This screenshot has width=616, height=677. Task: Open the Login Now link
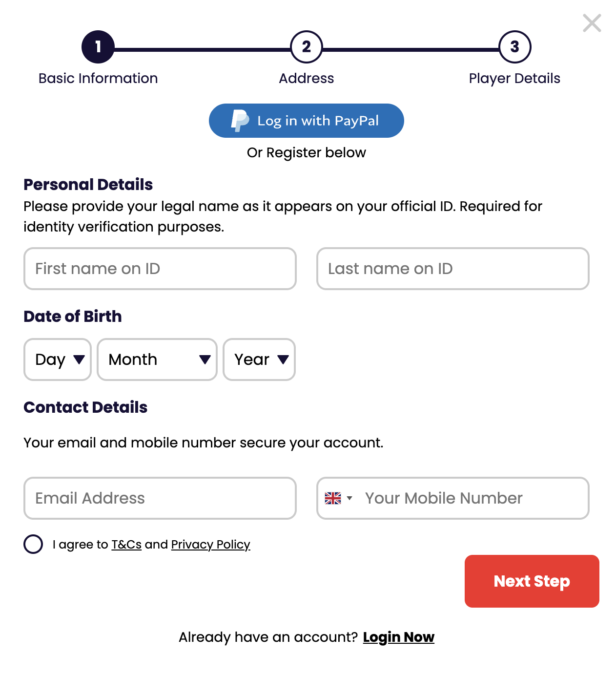pos(399,637)
